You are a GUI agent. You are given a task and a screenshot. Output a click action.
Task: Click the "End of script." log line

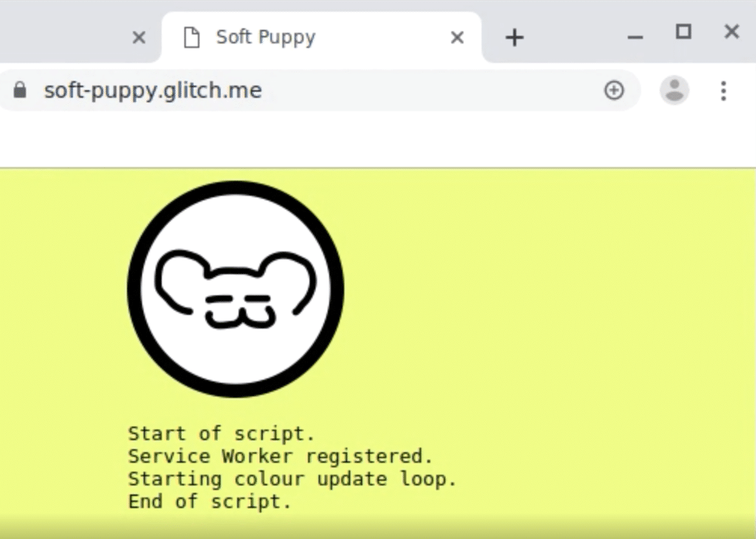click(210, 502)
